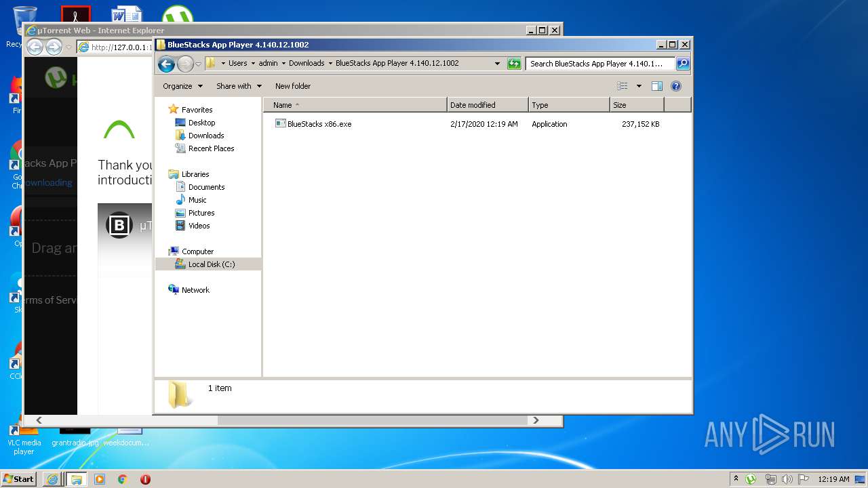Sort by Size column header
Image resolution: width=868 pixels, height=488 pixels.
click(x=637, y=105)
